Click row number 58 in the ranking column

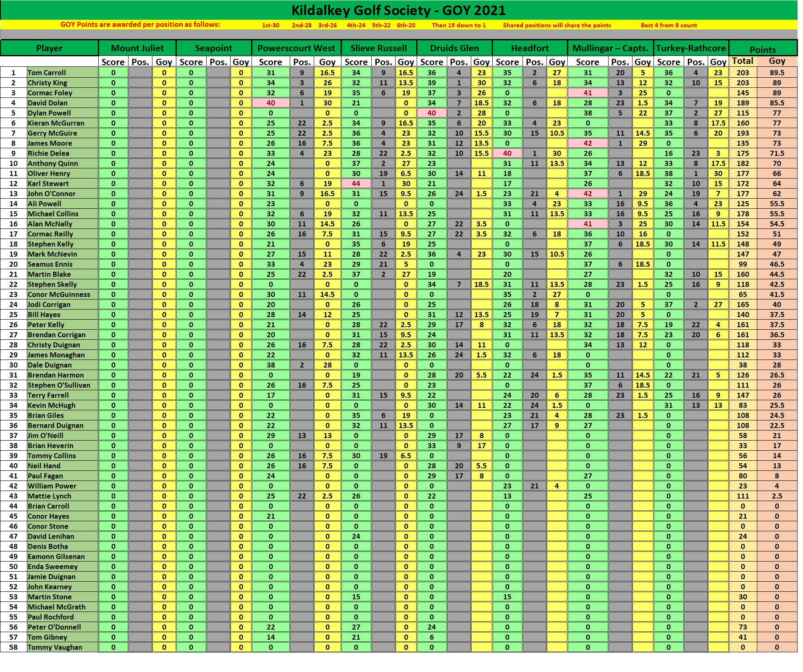point(13,647)
